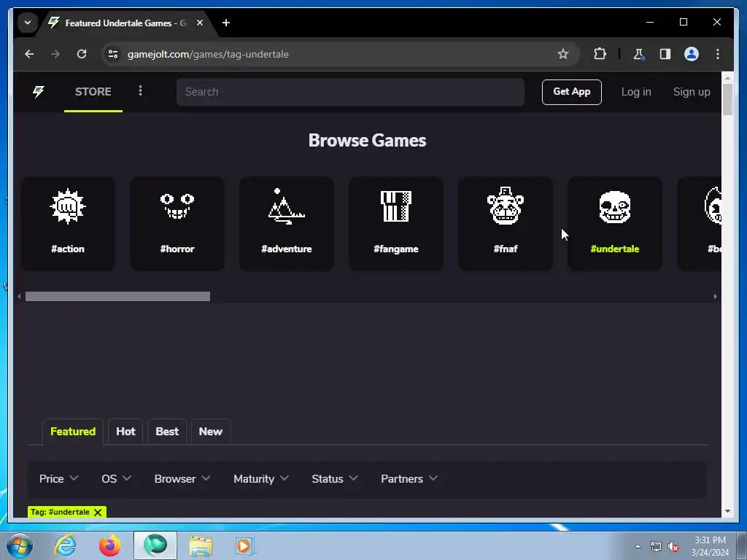Screen dimensions: 747x560
Task: Open Chrome's three-dot main menu
Action: (718, 54)
